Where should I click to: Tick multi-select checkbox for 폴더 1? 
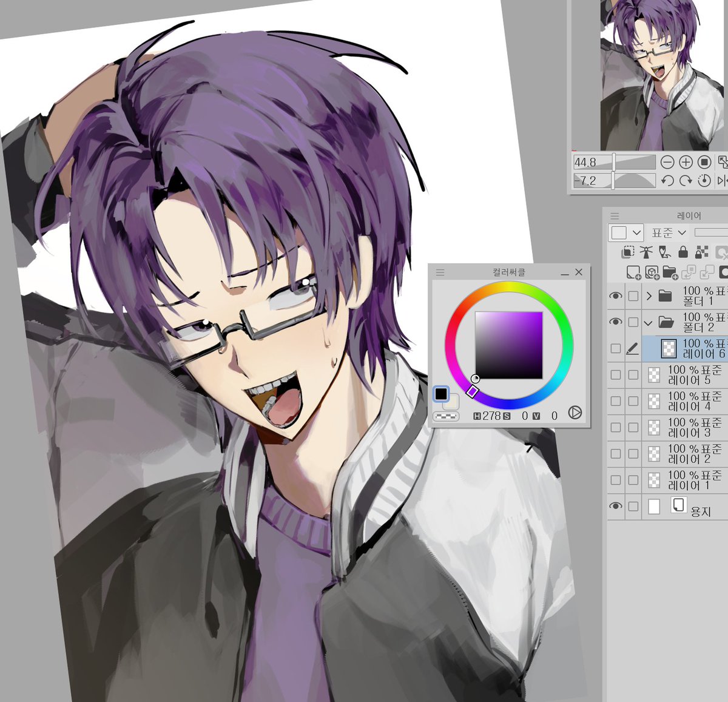(x=633, y=295)
